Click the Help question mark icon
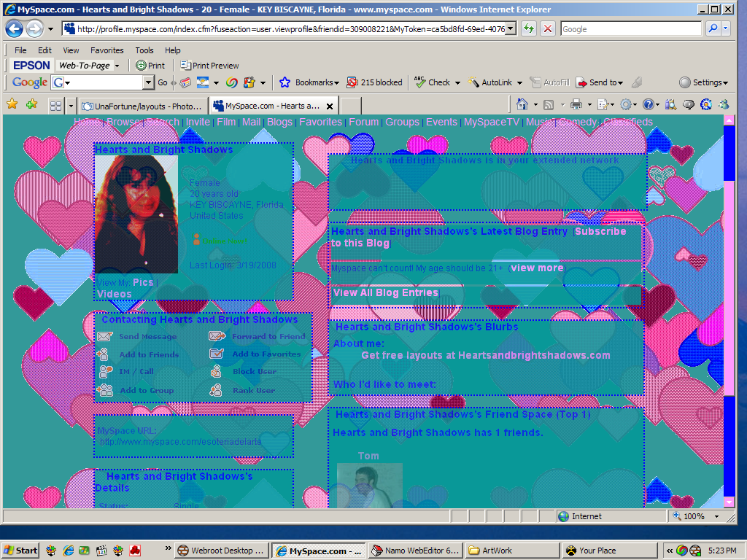The width and height of the screenshot is (747, 560). tap(648, 104)
